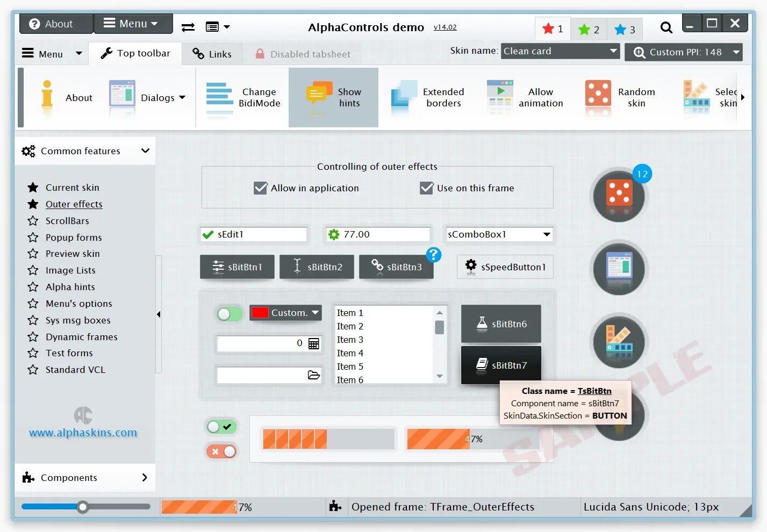Open the sComboBox1 dropdown
The height and width of the screenshot is (532, 767).
(x=547, y=234)
